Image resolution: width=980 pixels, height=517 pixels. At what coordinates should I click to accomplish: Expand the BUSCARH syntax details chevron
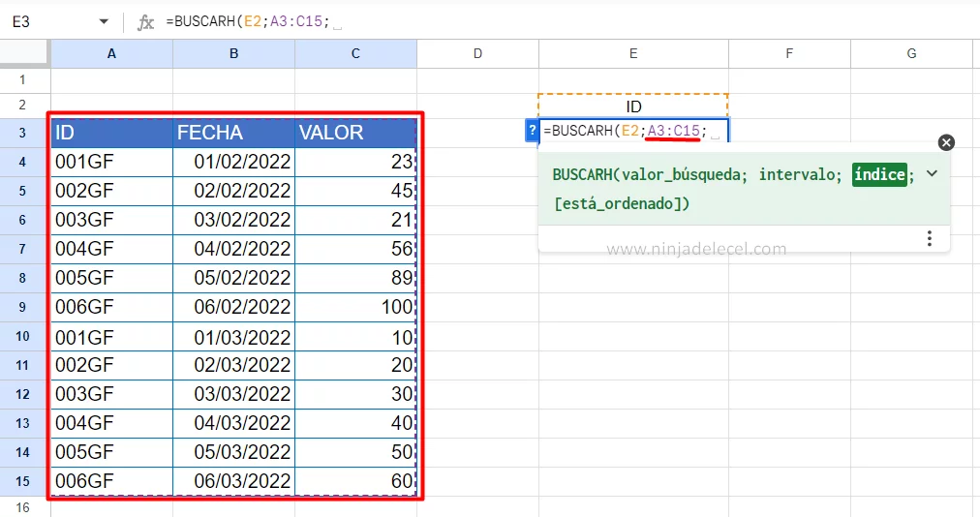pos(932,174)
